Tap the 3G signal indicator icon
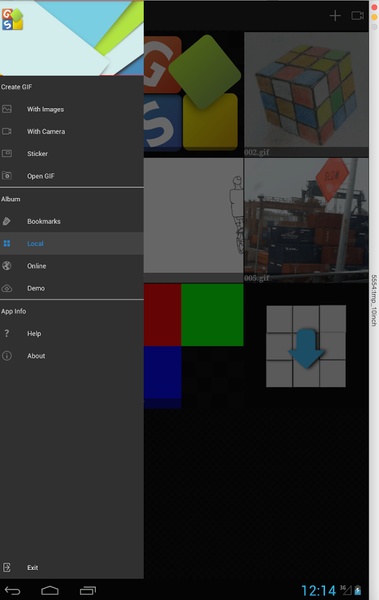The width and height of the screenshot is (379, 600). point(346,590)
